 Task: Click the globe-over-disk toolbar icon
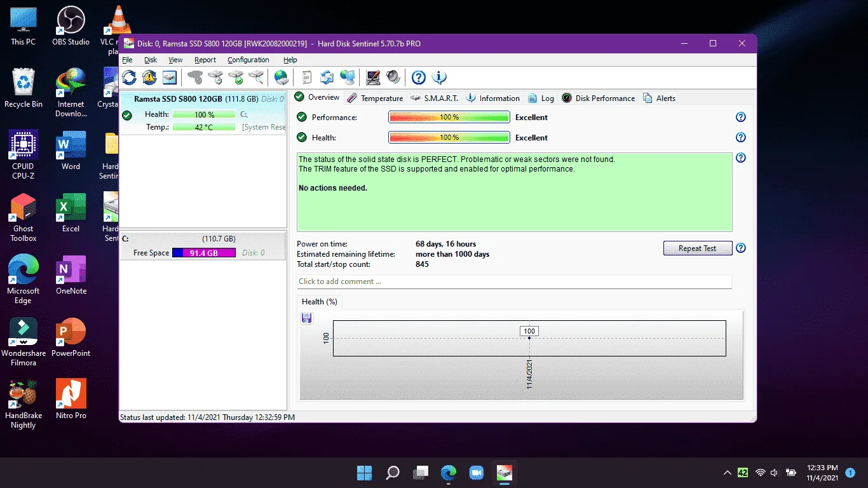click(x=281, y=78)
